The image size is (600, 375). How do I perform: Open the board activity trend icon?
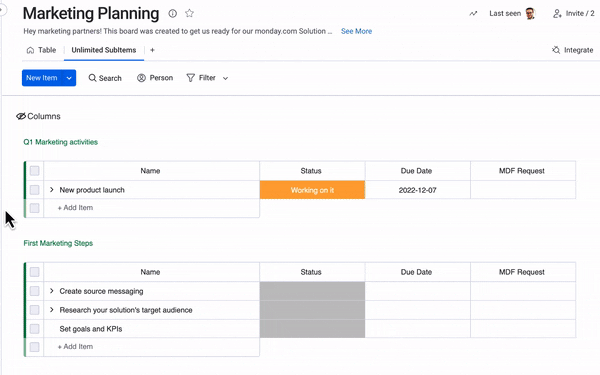tap(473, 13)
